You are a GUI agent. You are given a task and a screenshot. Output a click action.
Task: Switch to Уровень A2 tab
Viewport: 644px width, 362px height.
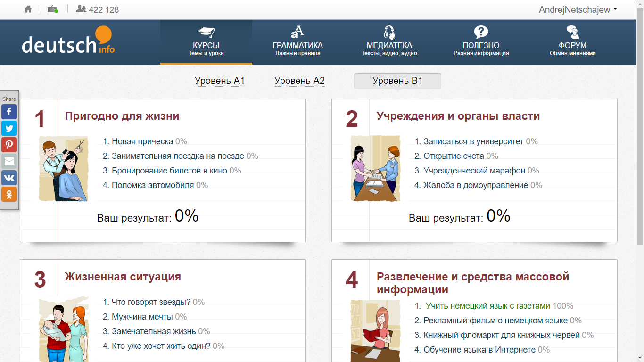(x=299, y=81)
